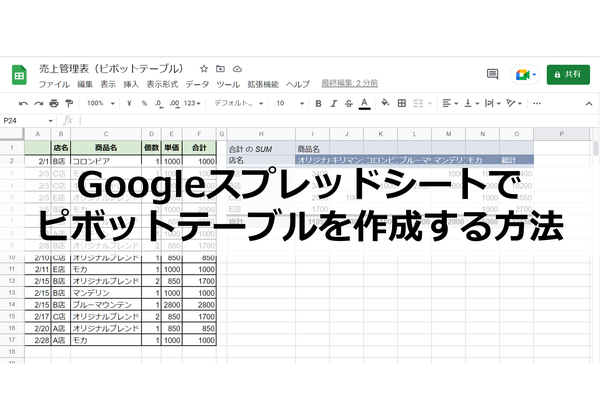Open the 表示 menu
This screenshot has width=600, height=420.
(x=108, y=84)
